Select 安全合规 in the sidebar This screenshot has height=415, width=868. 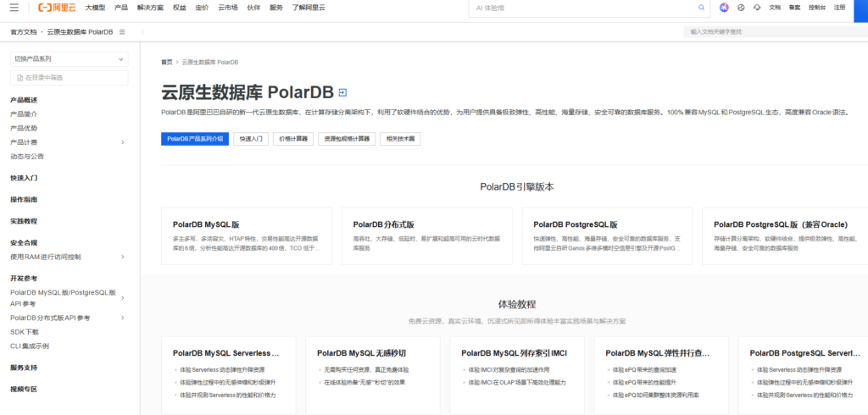point(24,242)
